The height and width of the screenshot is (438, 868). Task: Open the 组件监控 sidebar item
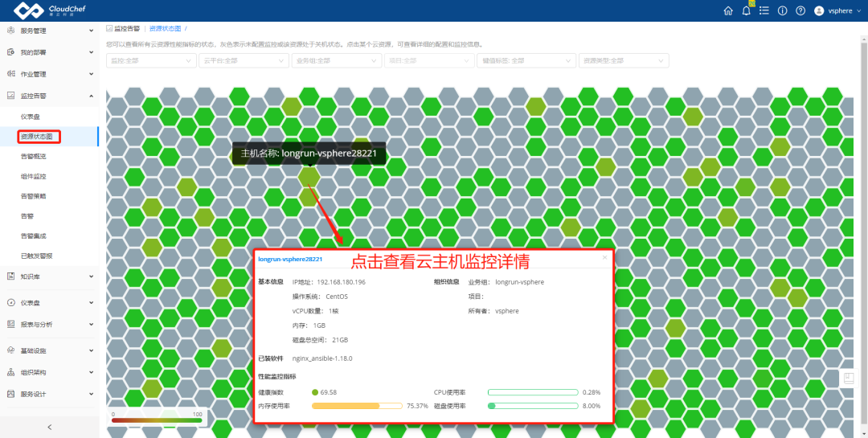coord(33,176)
